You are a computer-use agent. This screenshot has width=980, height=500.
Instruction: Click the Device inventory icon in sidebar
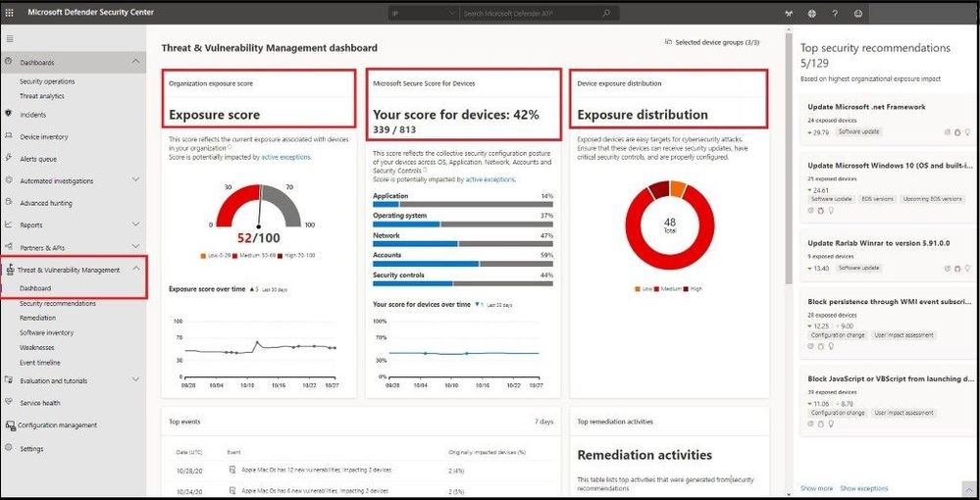pyautogui.click(x=9, y=135)
